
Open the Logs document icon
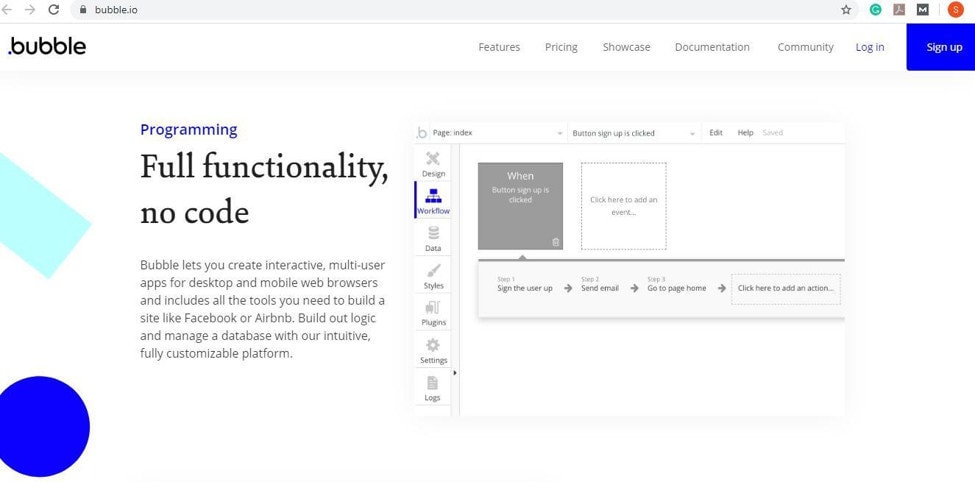(433, 382)
